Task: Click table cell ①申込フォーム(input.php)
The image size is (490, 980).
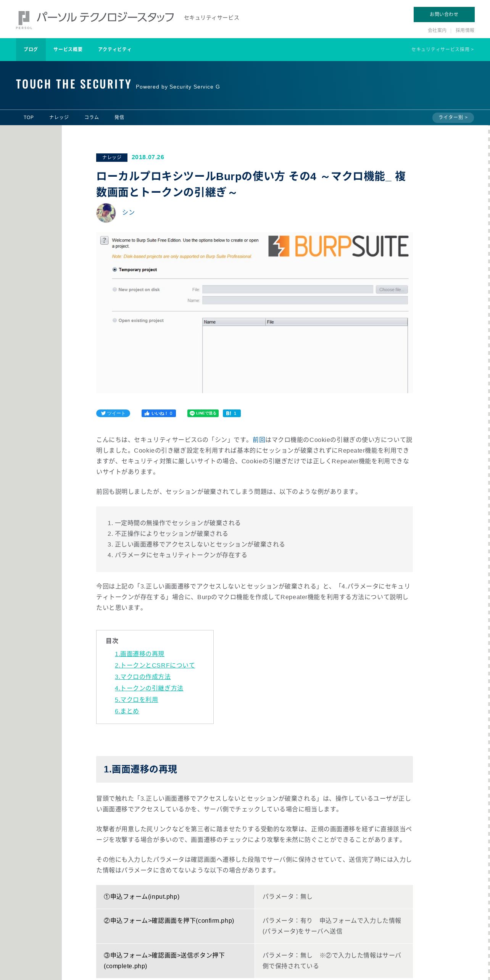Action: (x=175, y=897)
